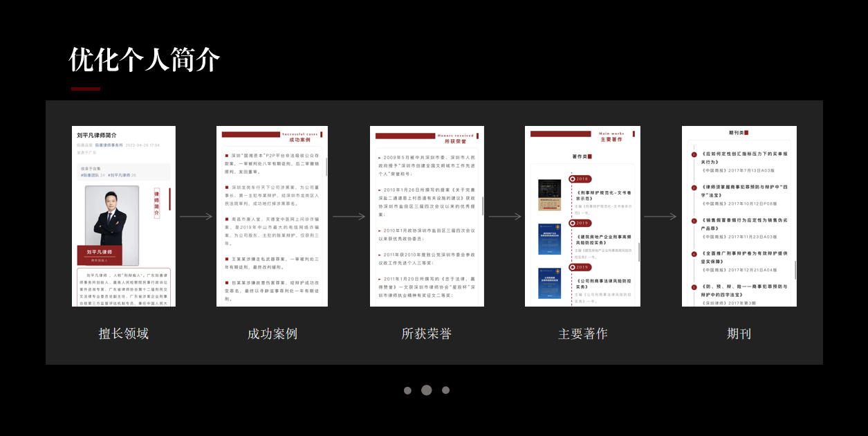
Task: Click the 2019 badge above 建筑房地产企业刑事高频风险防控实务
Action: (x=580, y=223)
